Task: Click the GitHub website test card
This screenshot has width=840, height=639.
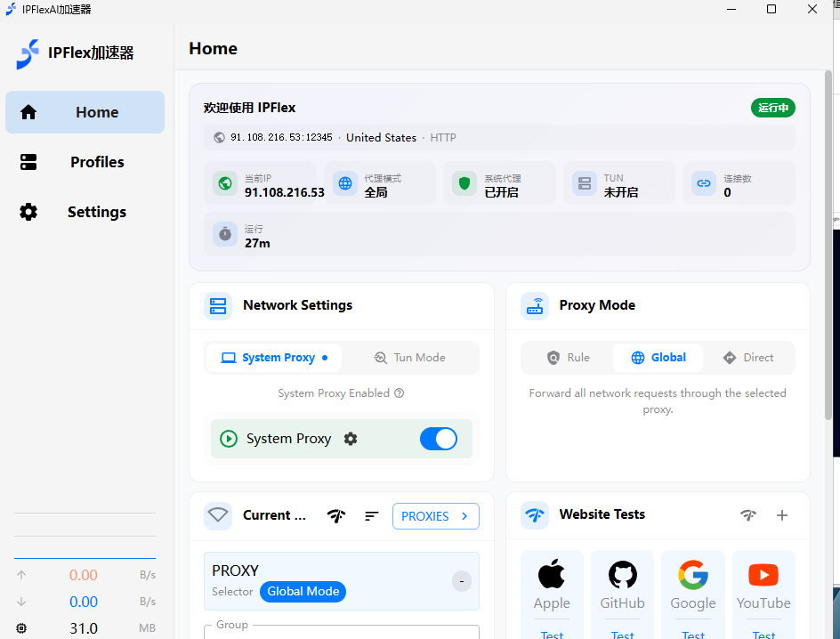Action: [622, 595]
